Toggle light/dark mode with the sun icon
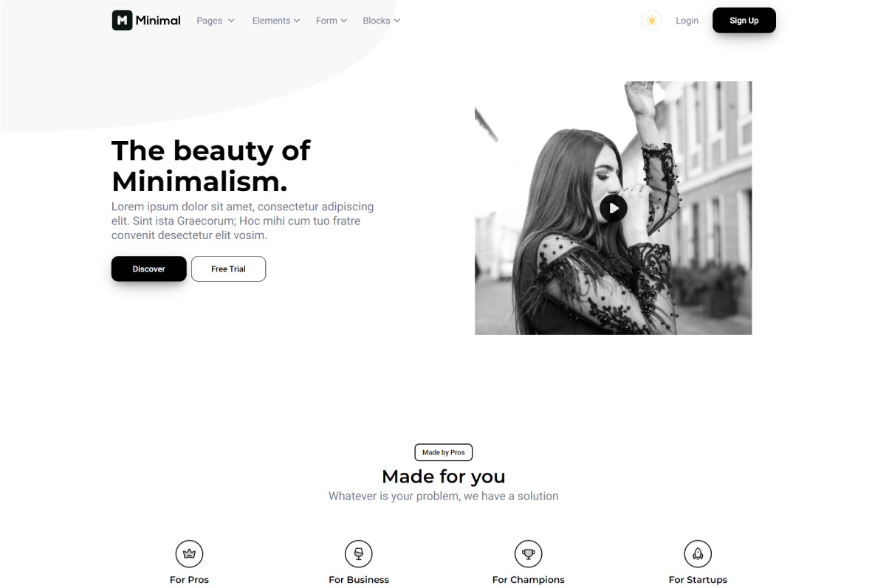The height and width of the screenshot is (588, 886). [651, 21]
